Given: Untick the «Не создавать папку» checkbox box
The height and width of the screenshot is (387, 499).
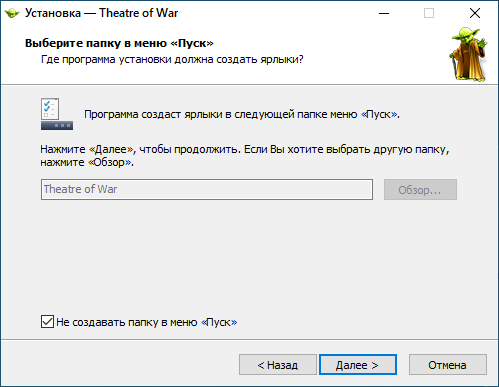Looking at the screenshot, I should (47, 322).
